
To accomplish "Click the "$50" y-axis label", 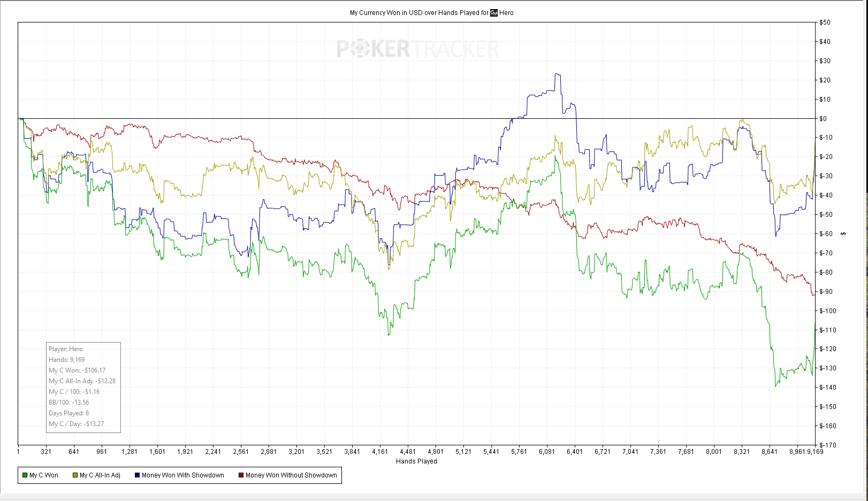I will [x=825, y=22].
